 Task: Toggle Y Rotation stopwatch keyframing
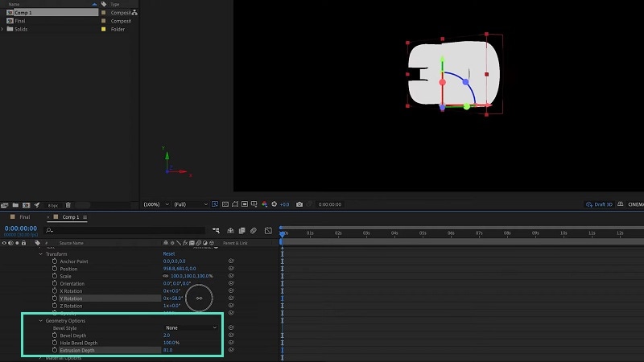pyautogui.click(x=55, y=298)
